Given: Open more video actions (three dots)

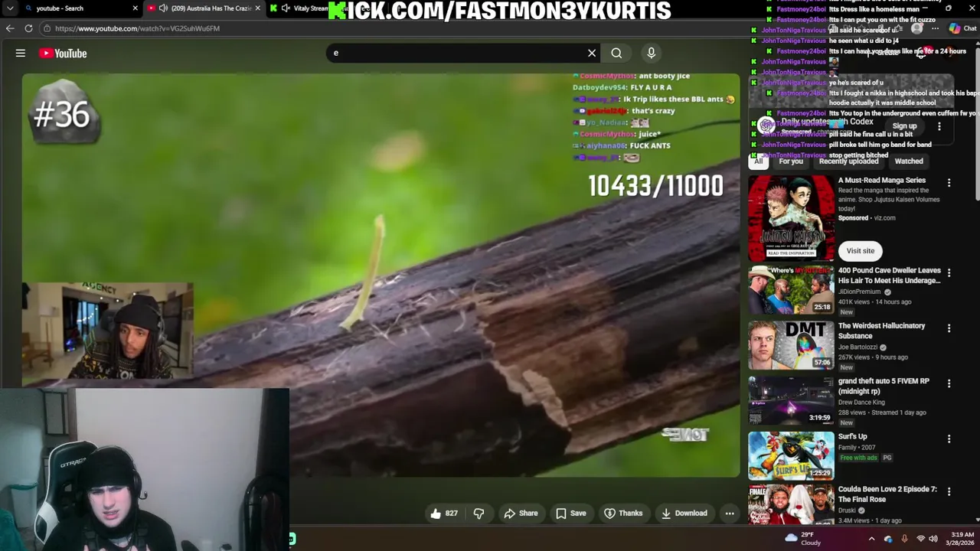Looking at the screenshot, I should click(x=730, y=514).
